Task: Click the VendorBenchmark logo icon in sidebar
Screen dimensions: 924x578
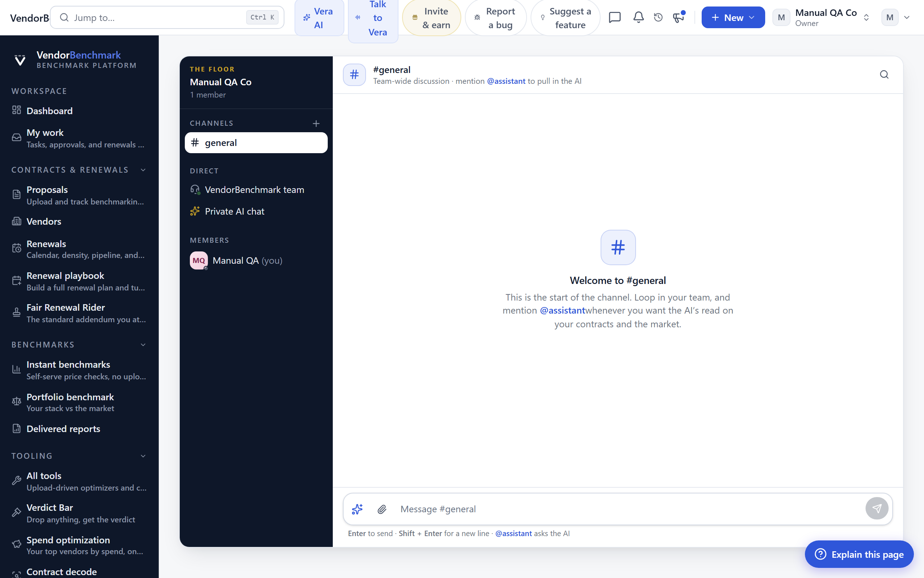Action: click(20, 60)
